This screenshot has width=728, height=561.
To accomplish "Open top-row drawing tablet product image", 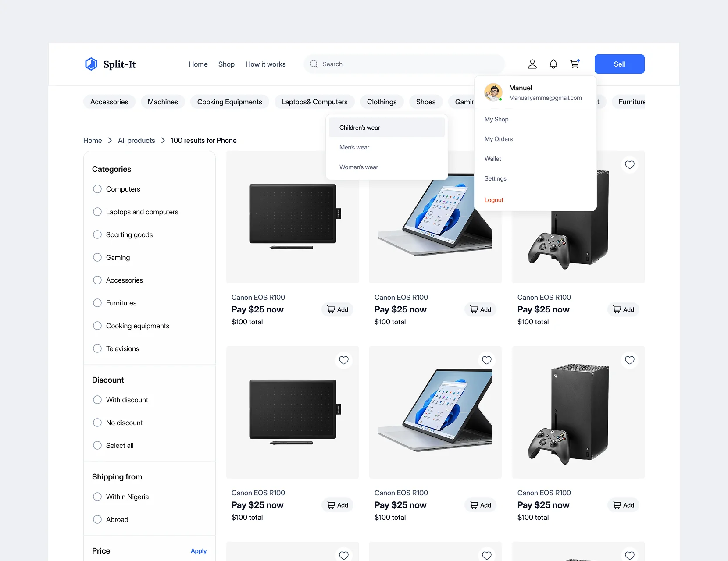I will click(x=293, y=217).
